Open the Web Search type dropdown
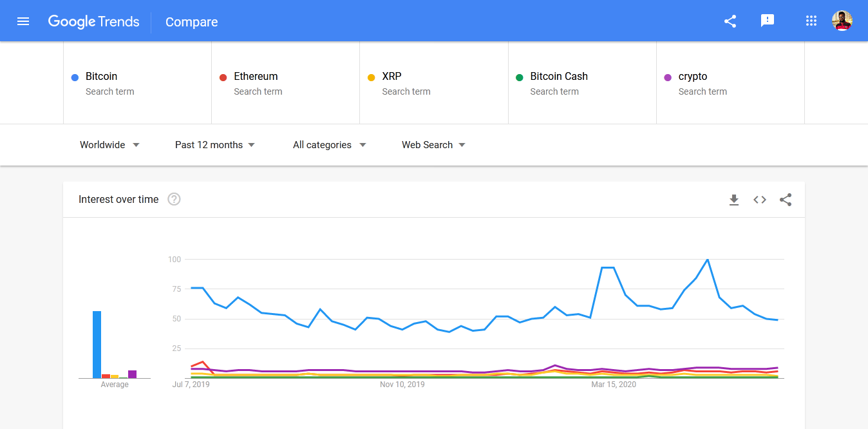Viewport: 868px width, 429px height. pos(433,145)
